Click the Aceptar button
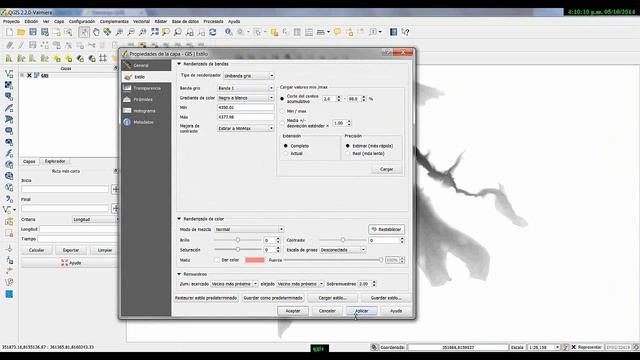Screen dimensions: 640x360 [x=293, y=311]
